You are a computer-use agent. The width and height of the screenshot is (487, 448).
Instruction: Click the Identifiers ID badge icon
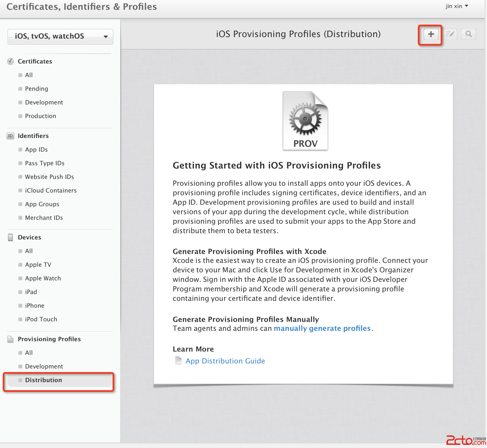point(10,136)
